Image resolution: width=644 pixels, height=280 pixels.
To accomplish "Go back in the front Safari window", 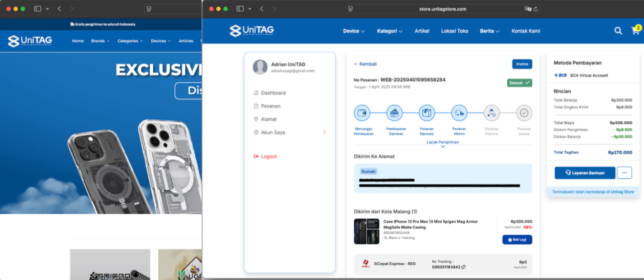I will (x=262, y=9).
